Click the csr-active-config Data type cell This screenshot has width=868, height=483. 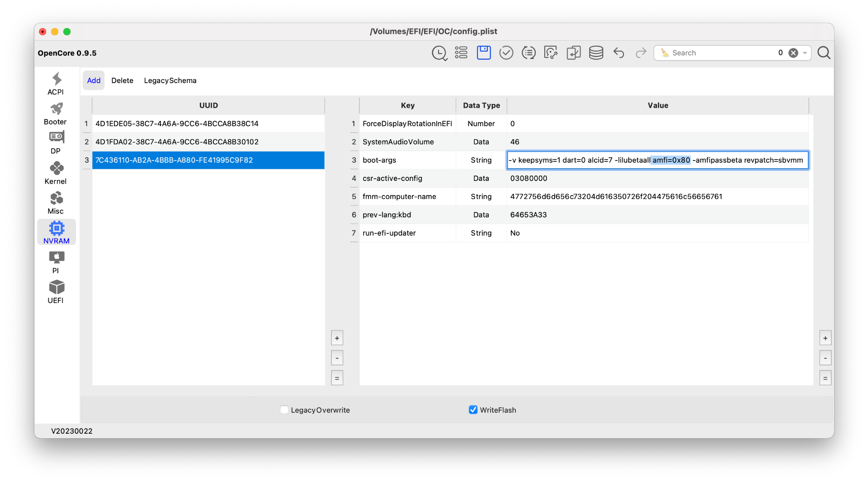pos(481,178)
